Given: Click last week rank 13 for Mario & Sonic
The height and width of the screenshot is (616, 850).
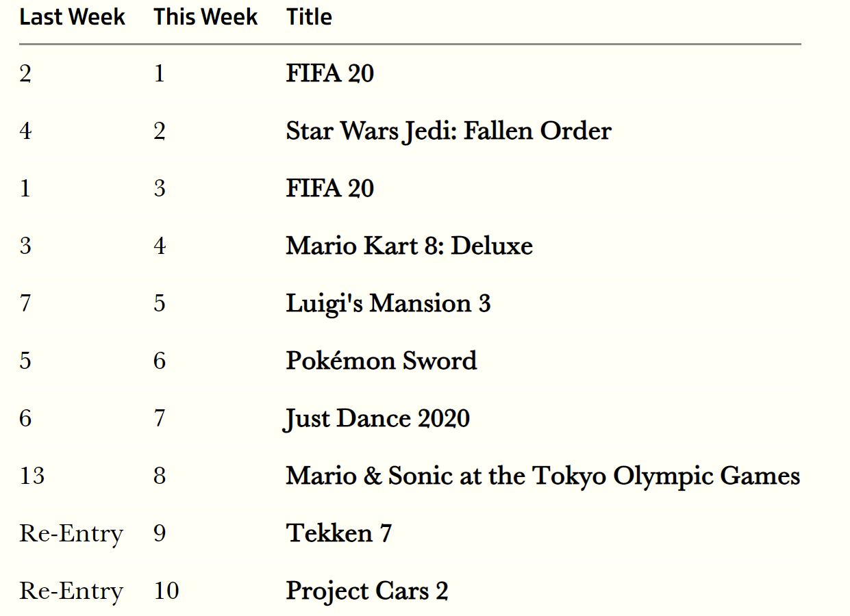Looking at the screenshot, I should coord(32,476).
